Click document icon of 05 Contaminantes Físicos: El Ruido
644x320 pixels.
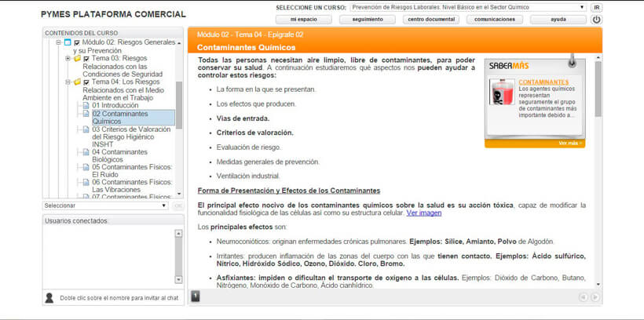click(x=86, y=167)
